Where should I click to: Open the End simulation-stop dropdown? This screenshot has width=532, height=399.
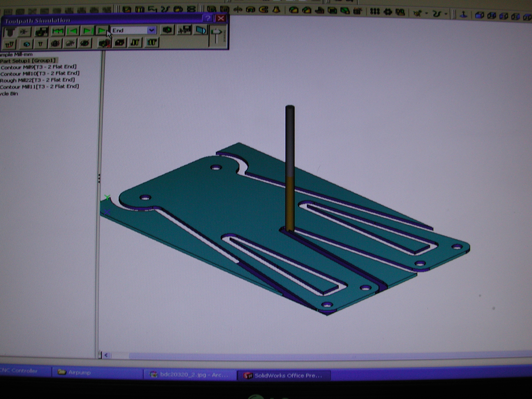(152, 30)
